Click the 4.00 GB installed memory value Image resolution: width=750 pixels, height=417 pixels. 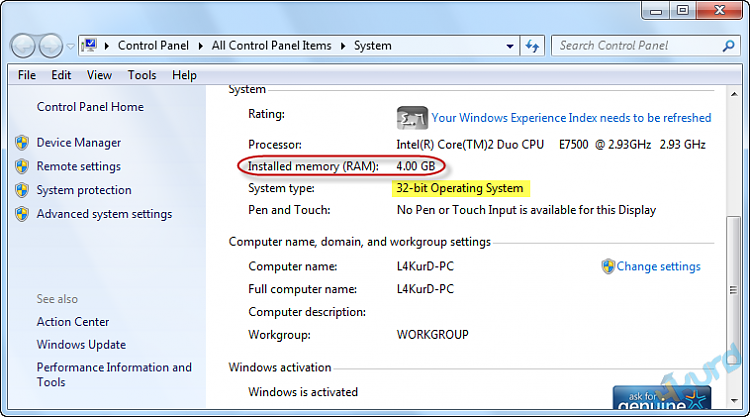pyautogui.click(x=416, y=166)
